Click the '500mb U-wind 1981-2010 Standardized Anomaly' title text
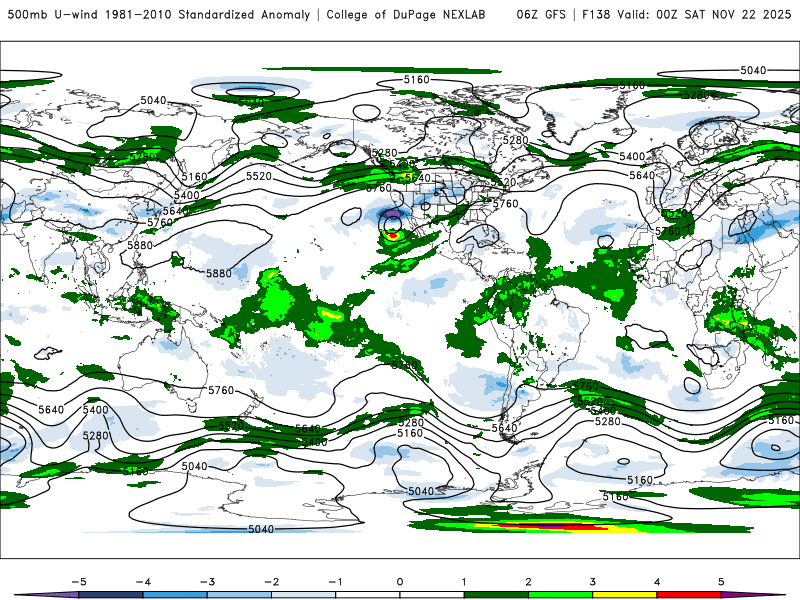The image size is (800, 600). 159,14
